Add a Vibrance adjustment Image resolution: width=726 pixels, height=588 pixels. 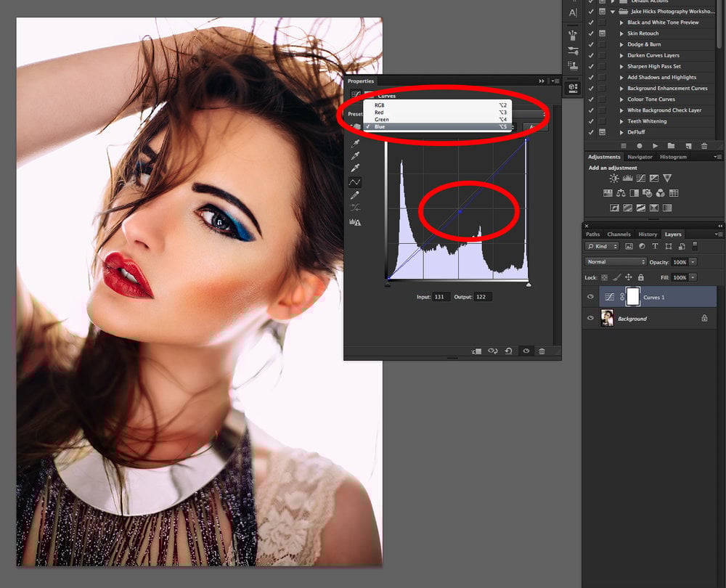click(667, 179)
